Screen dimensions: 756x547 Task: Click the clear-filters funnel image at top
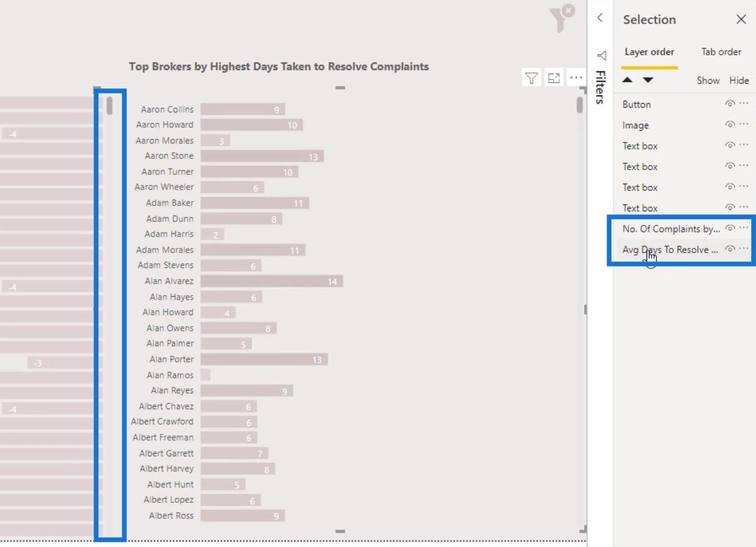(x=562, y=18)
